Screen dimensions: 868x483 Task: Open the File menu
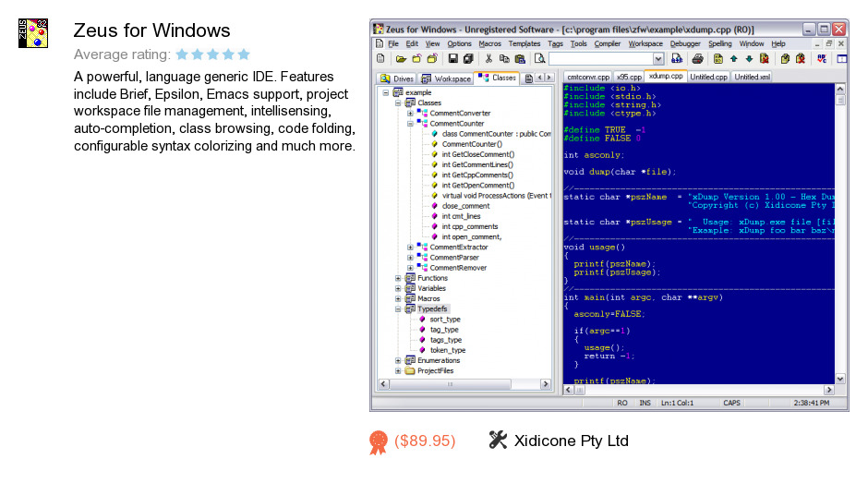point(393,43)
